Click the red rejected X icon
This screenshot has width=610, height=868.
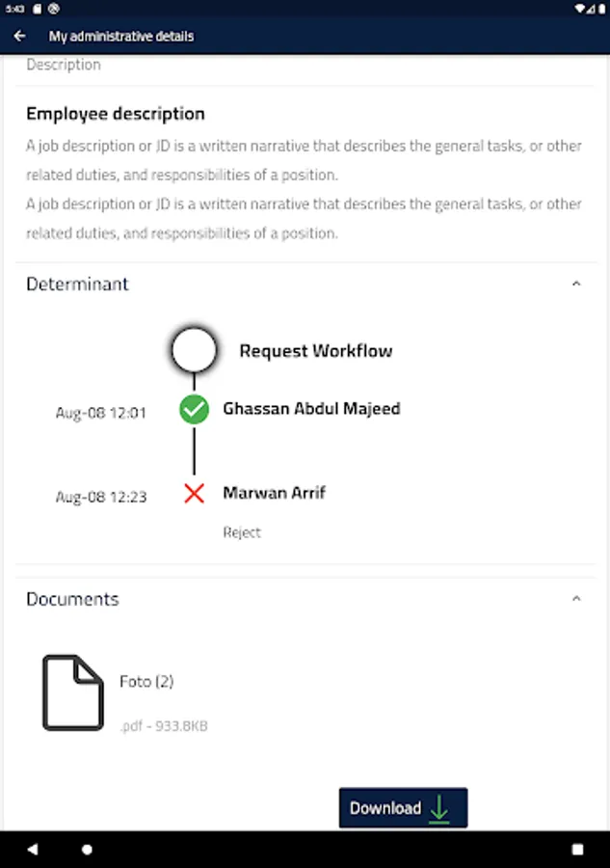(x=194, y=494)
